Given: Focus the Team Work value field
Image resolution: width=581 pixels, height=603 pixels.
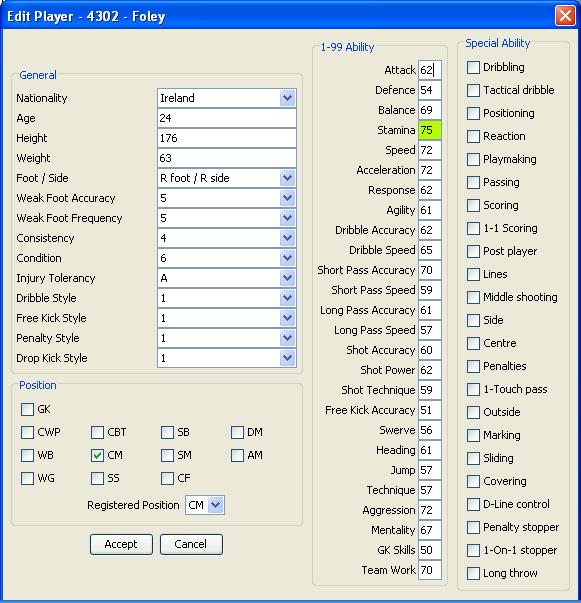Looking at the screenshot, I should (430, 570).
